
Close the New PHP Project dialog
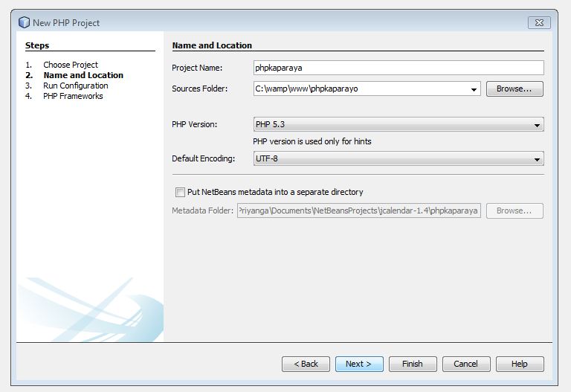(x=539, y=22)
